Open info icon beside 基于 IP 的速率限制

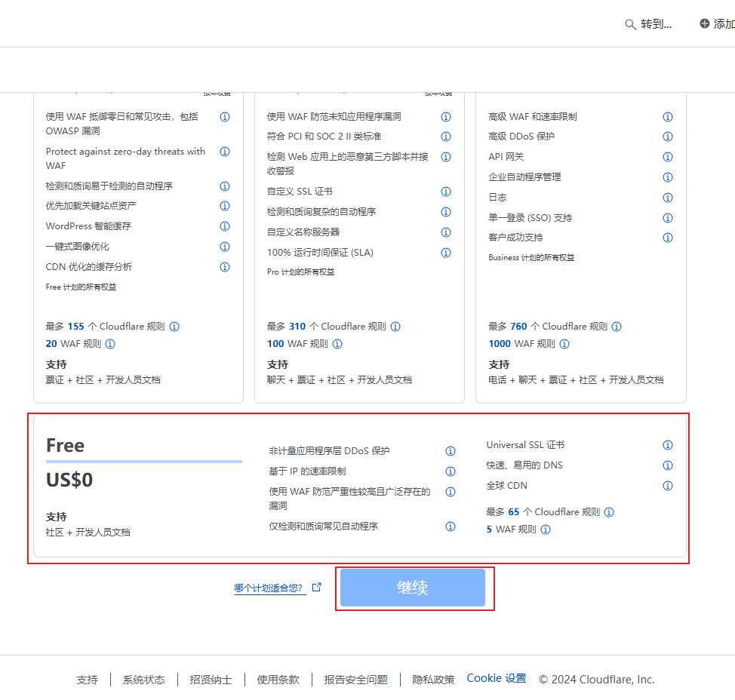coord(451,471)
